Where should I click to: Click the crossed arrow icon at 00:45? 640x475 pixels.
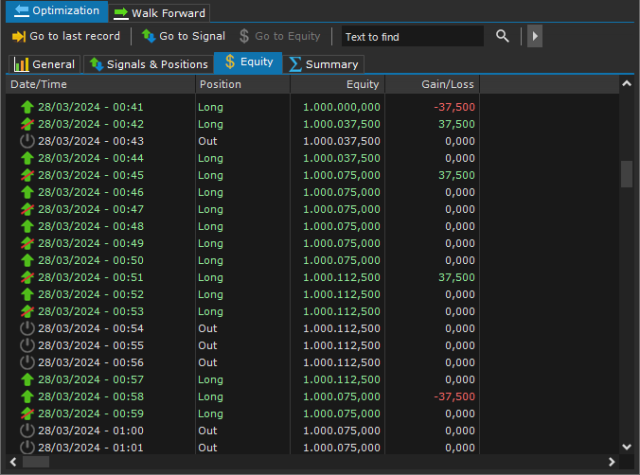pyautogui.click(x=27, y=175)
